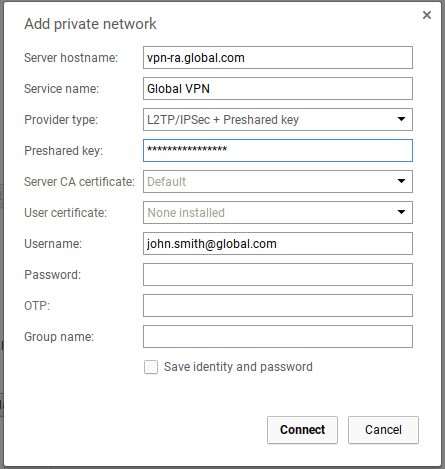This screenshot has height=469, width=445.
Task: Click the "Provider type:" text label
Action: pos(61,120)
